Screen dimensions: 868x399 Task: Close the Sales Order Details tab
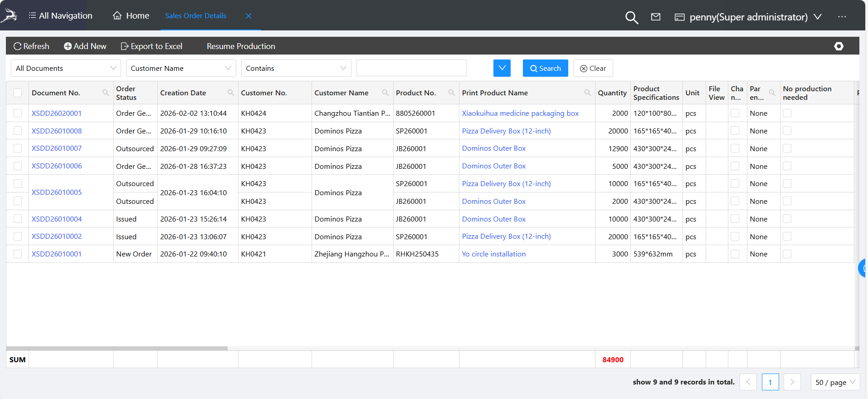coord(249,16)
